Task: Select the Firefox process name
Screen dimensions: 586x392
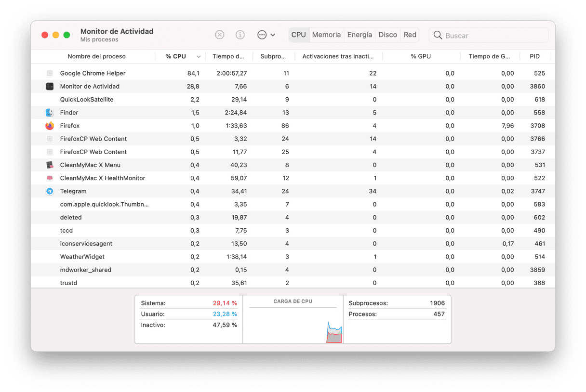Action: (70, 126)
